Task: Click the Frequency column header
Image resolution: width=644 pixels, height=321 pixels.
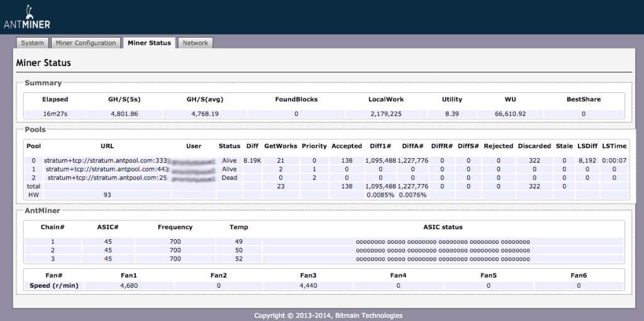Action: tap(175, 227)
